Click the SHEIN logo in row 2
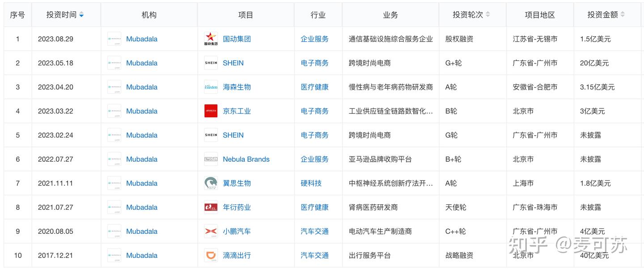The width and height of the screenshot is (644, 271). pos(210,63)
